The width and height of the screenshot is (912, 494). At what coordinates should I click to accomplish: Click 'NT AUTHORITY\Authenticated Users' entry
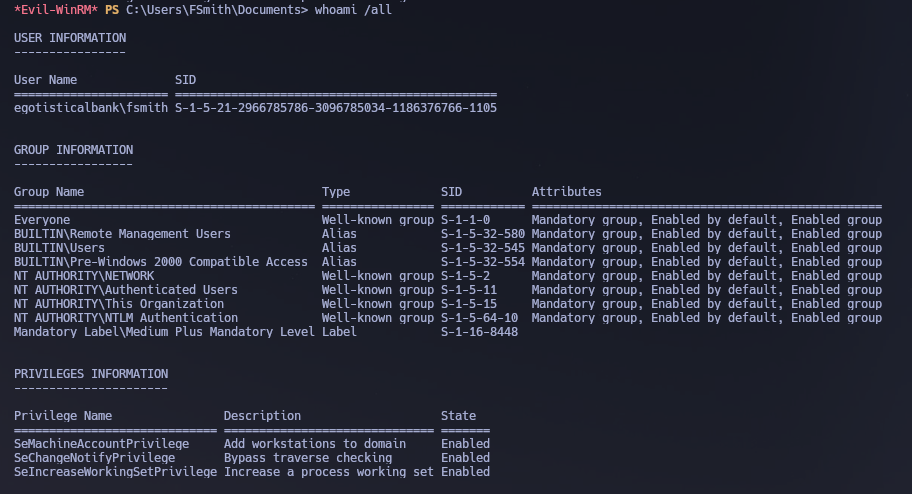click(x=126, y=290)
